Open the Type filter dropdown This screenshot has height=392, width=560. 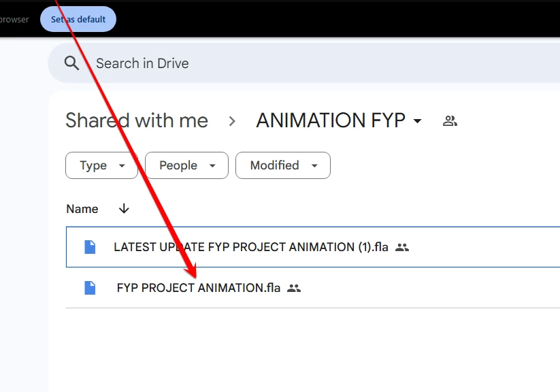tap(102, 165)
